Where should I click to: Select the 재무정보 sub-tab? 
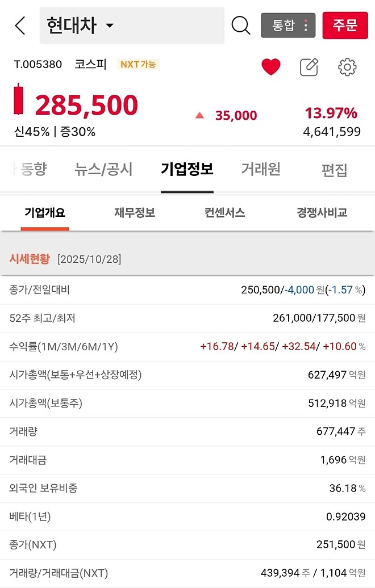[134, 213]
